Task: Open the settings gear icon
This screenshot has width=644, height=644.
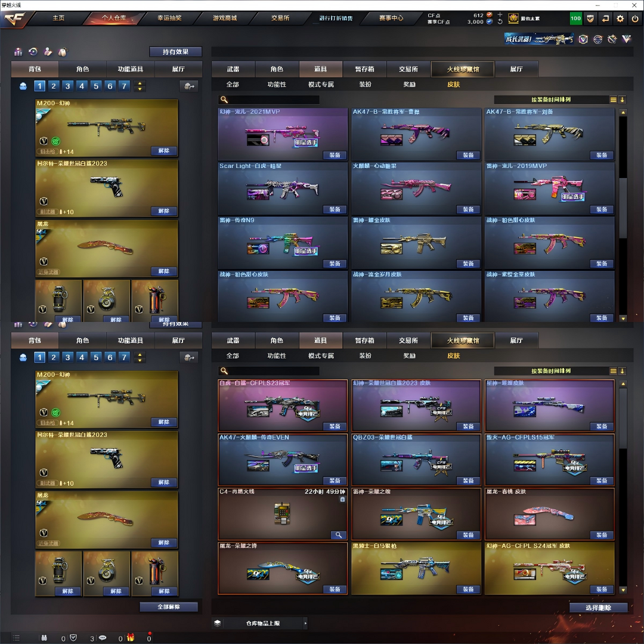Action: (x=620, y=18)
